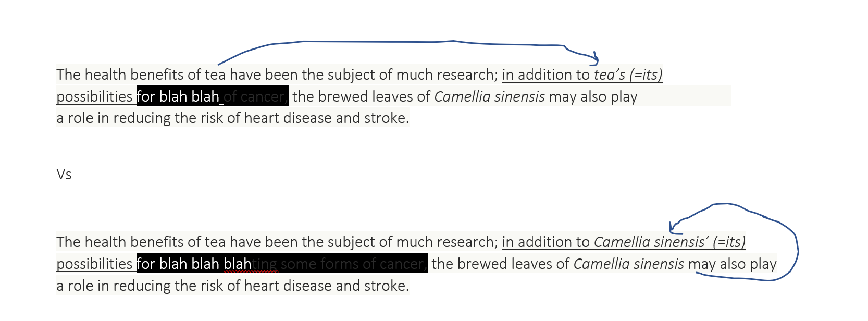Click the word "Vs" between the paragraphs
This screenshot has width=868, height=321.
tap(64, 174)
